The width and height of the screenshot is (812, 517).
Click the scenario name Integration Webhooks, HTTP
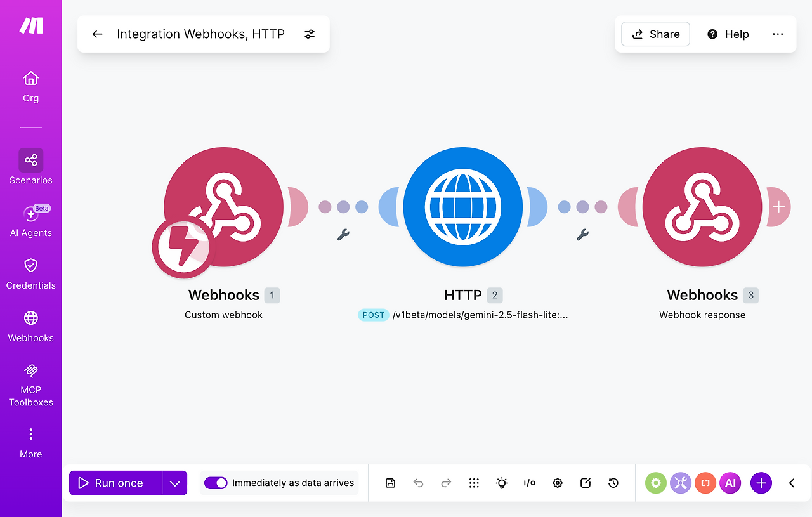(200, 34)
